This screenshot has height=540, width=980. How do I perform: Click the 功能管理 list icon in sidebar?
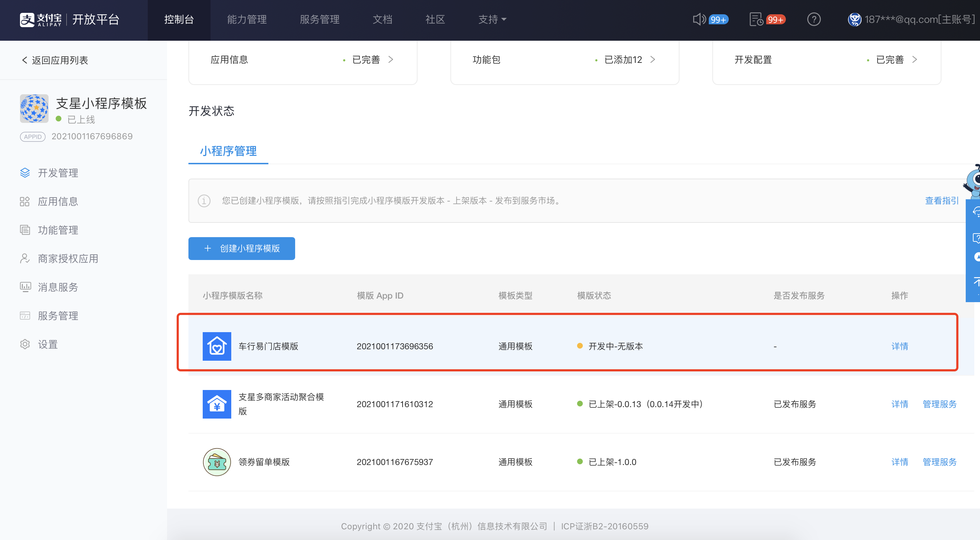25,230
